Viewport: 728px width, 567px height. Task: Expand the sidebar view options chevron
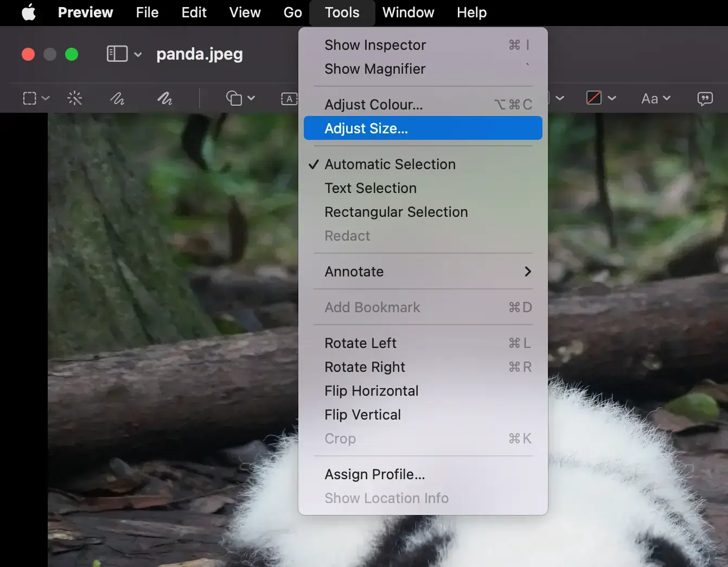pos(138,54)
